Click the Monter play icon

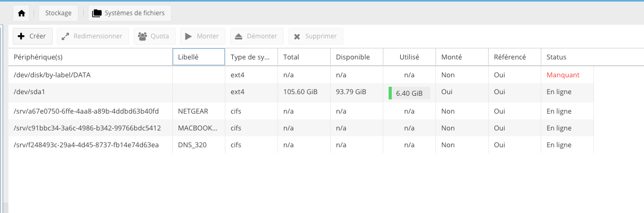click(x=188, y=36)
